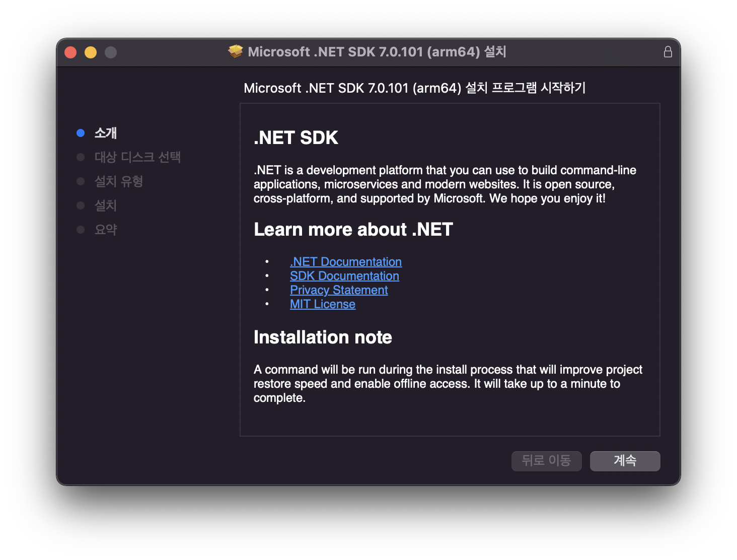Minimize the installer with the yellow button
737x560 pixels.
click(91, 52)
